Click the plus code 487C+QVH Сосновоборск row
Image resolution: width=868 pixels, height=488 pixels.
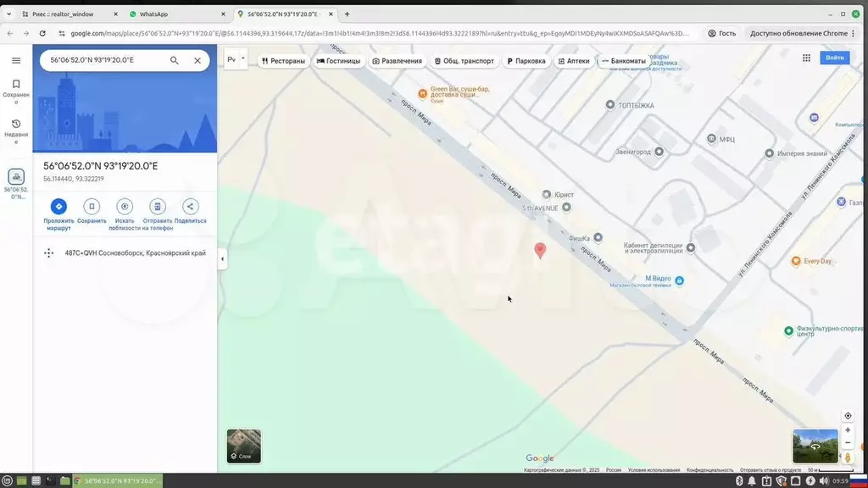click(x=125, y=252)
